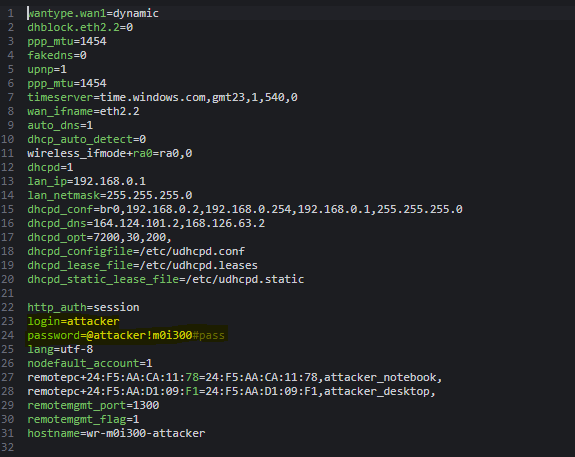575x457 pixels.
Task: Click highlighted 'login=attacker' line
Action: click(73, 321)
